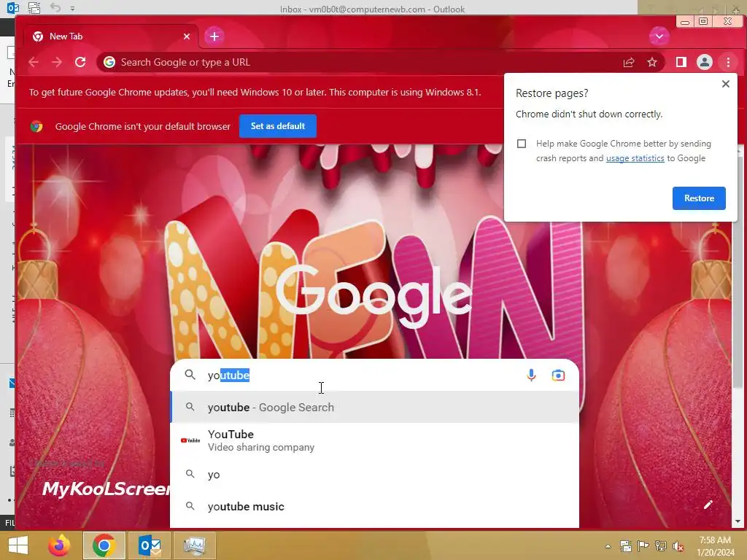Open Firefox from the taskbar
This screenshot has height=560, width=747.
click(58, 545)
